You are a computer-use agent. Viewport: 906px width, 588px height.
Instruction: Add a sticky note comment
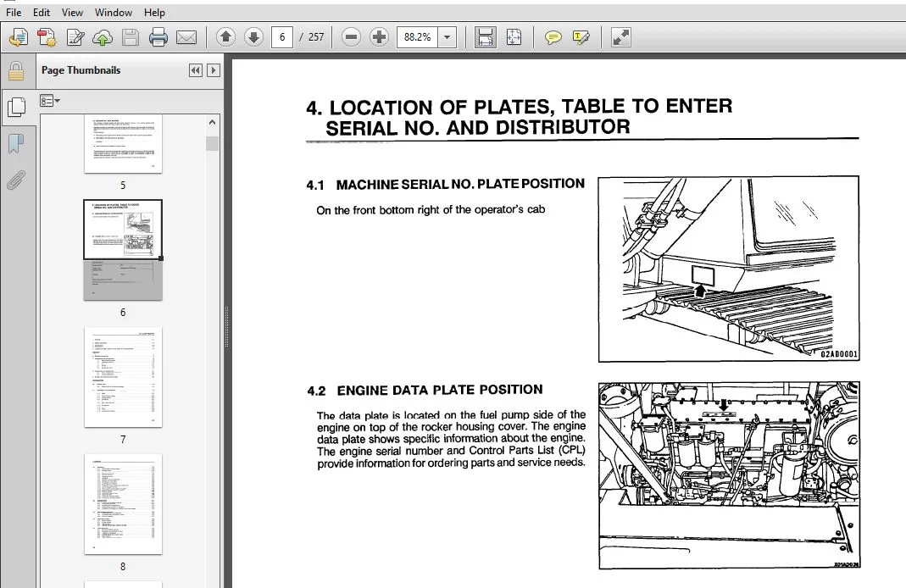pyautogui.click(x=553, y=38)
